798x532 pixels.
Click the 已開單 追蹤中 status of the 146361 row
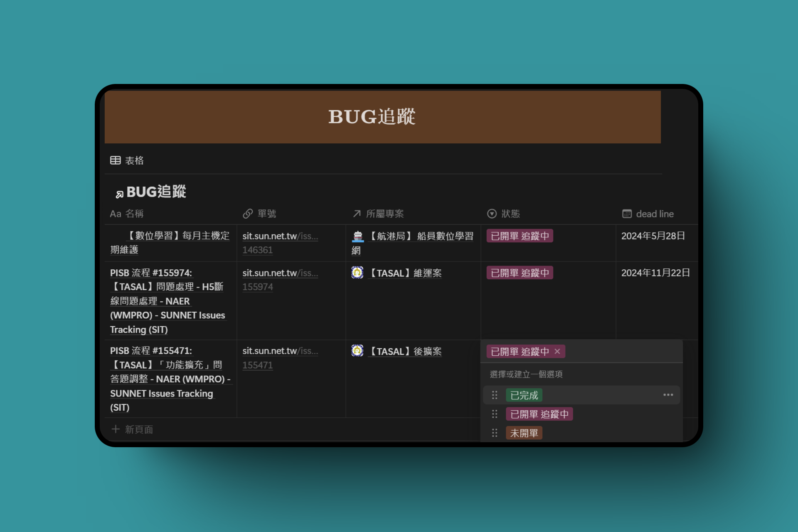coord(520,236)
